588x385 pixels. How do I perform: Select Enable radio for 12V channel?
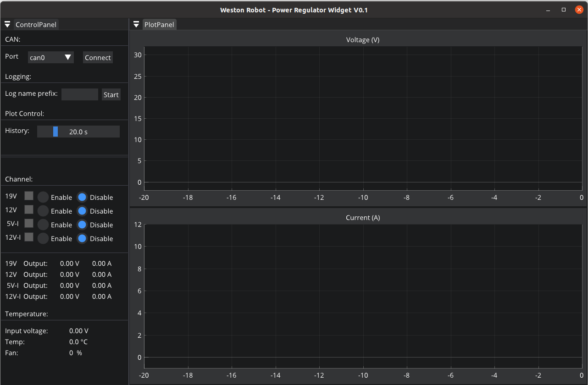coord(43,211)
